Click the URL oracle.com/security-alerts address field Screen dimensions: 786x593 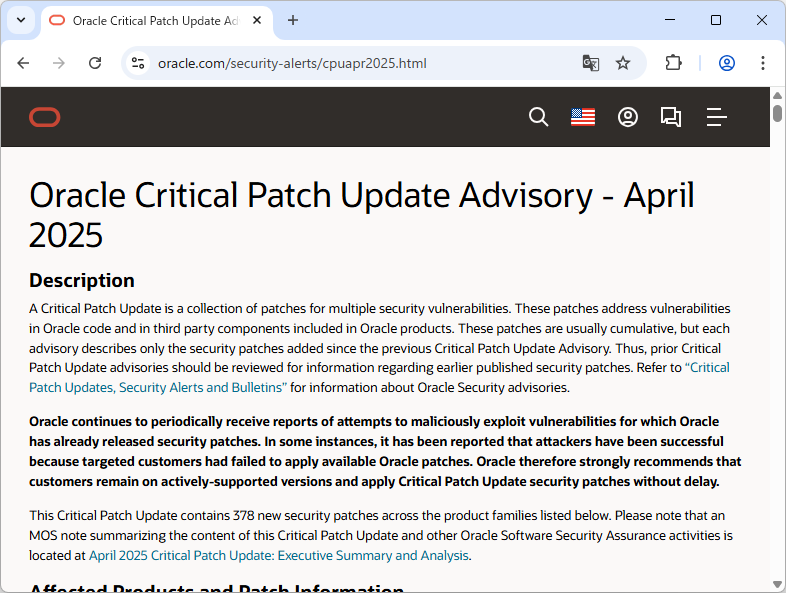(x=292, y=64)
